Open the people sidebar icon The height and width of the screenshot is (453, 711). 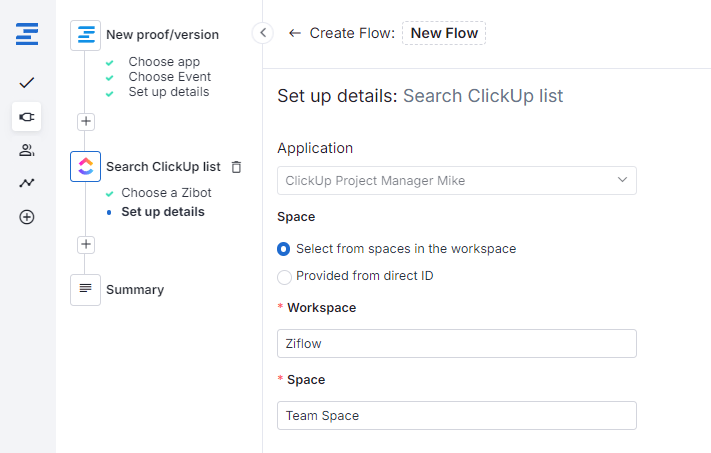pos(27,150)
